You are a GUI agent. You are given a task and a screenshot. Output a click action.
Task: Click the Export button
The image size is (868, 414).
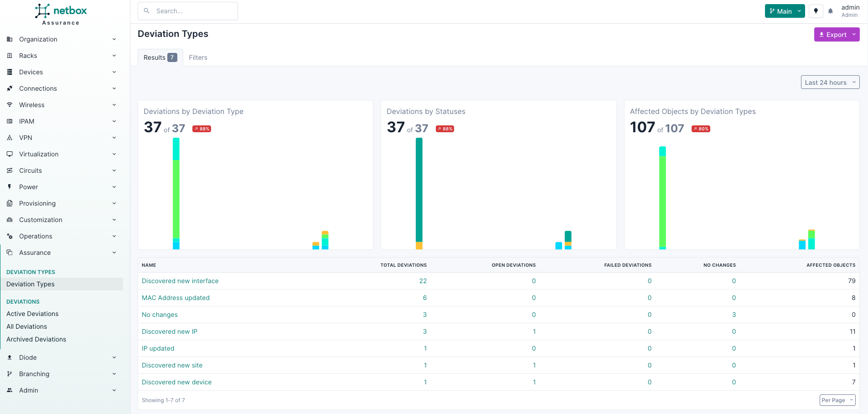(832, 35)
